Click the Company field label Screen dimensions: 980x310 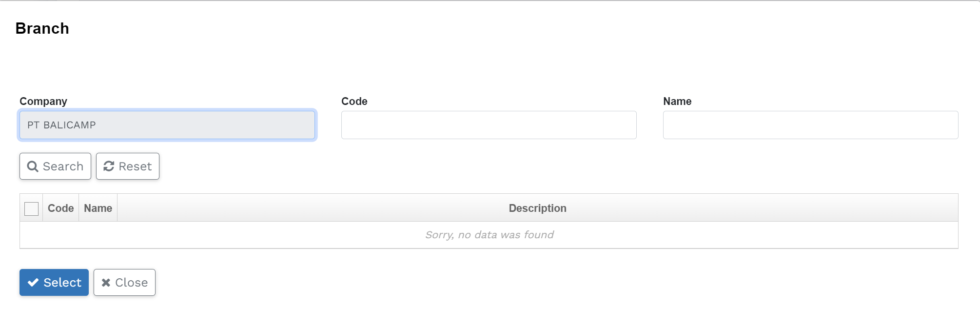[x=43, y=102]
